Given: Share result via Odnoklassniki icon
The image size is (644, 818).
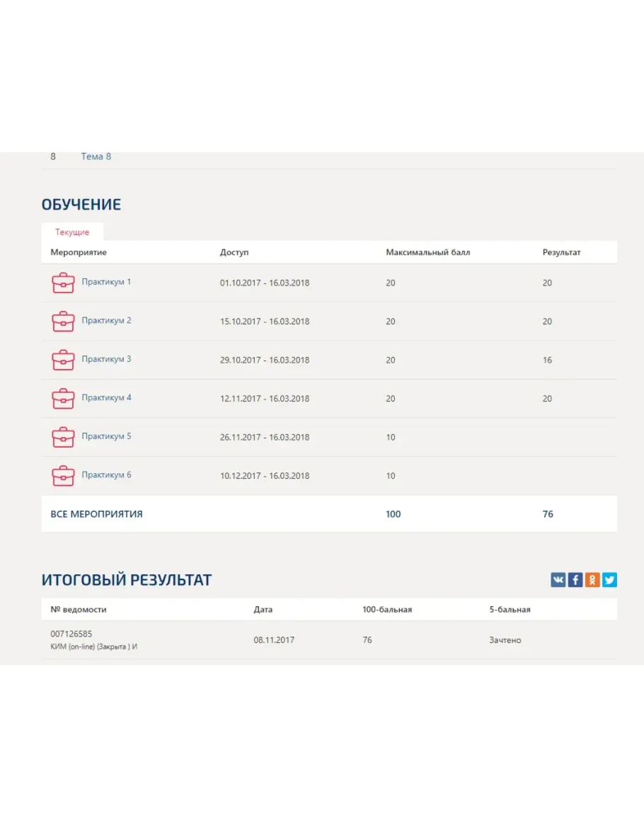Looking at the screenshot, I should [x=592, y=580].
